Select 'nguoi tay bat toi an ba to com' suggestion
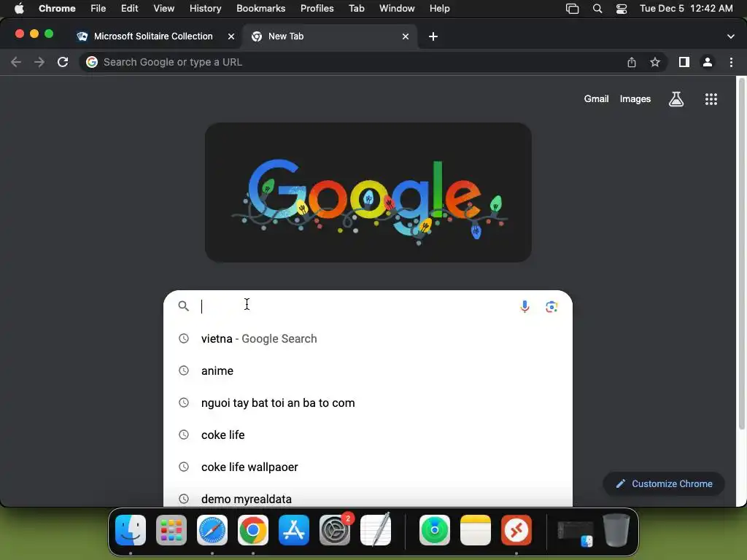 (x=368, y=402)
